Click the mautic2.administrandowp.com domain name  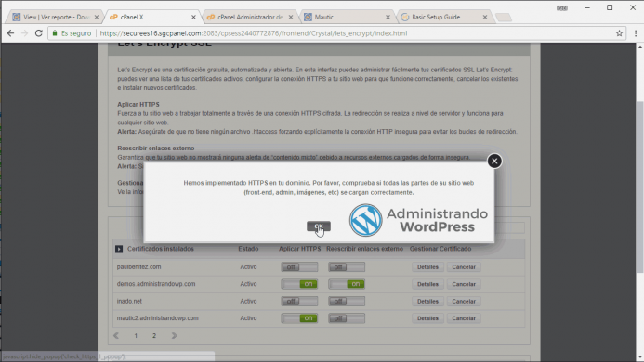158,318
